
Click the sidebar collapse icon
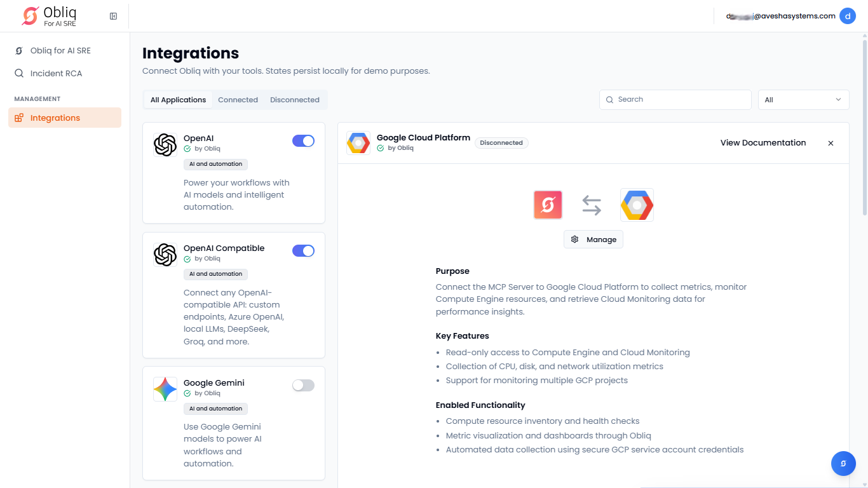pos(113,16)
